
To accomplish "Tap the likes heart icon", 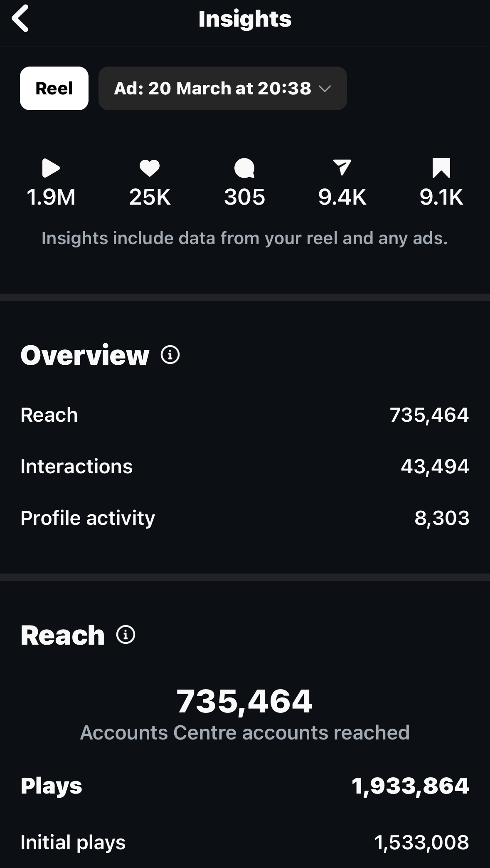I will coord(150,168).
